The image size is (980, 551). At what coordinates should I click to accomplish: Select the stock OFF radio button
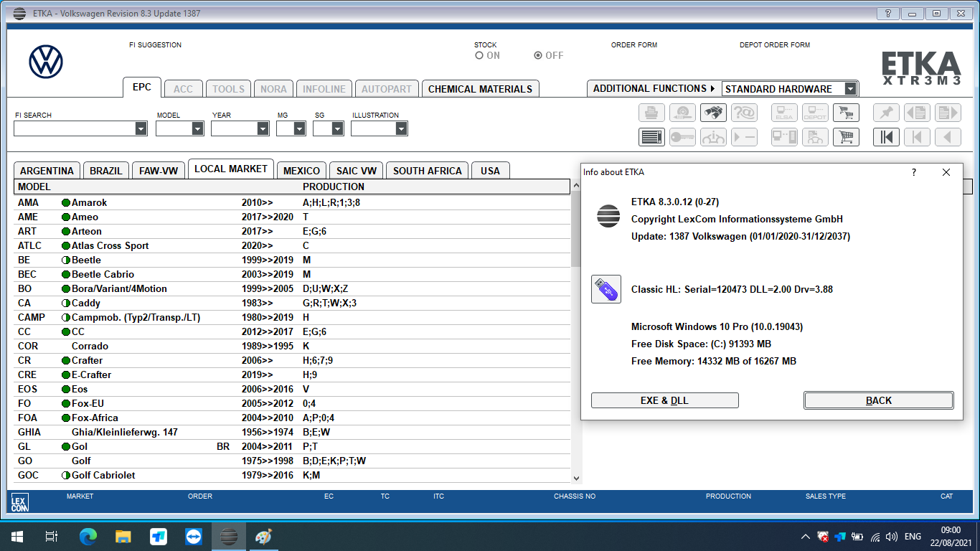(538, 56)
